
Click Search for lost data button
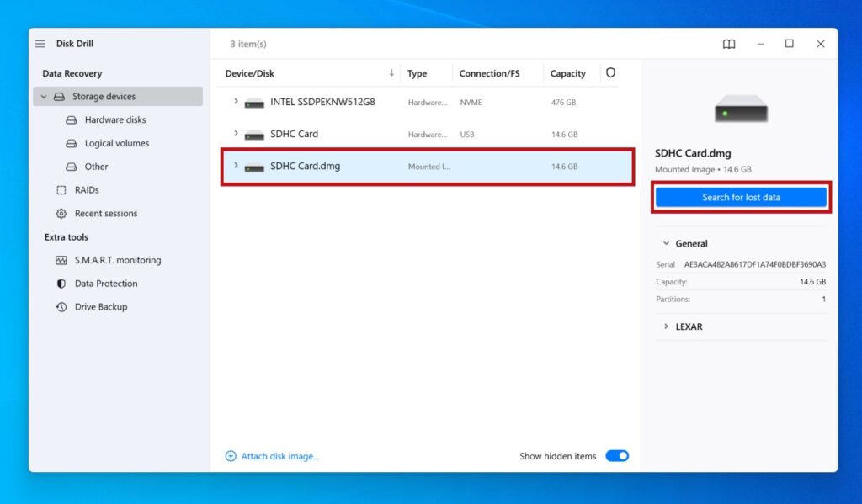(x=741, y=197)
